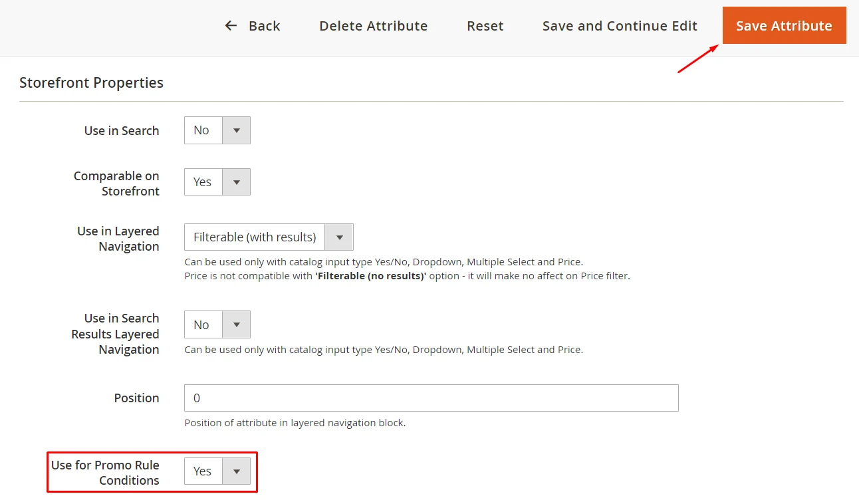Expand Use in Search Results Layered Navigation arrow
The height and width of the screenshot is (504, 859).
pyautogui.click(x=236, y=325)
